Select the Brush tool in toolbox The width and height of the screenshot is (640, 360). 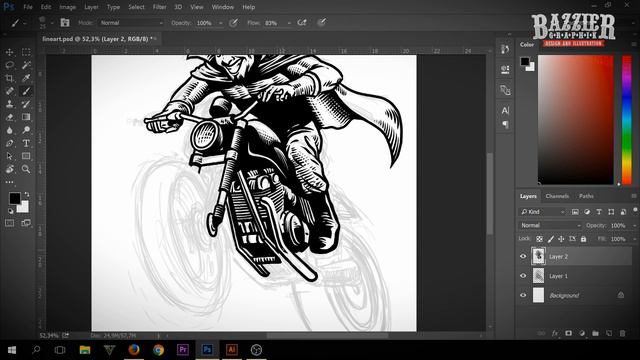(26, 91)
